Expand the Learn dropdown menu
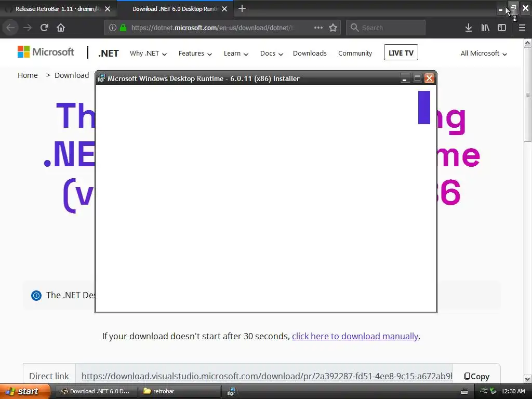The width and height of the screenshot is (532, 399). click(236, 54)
